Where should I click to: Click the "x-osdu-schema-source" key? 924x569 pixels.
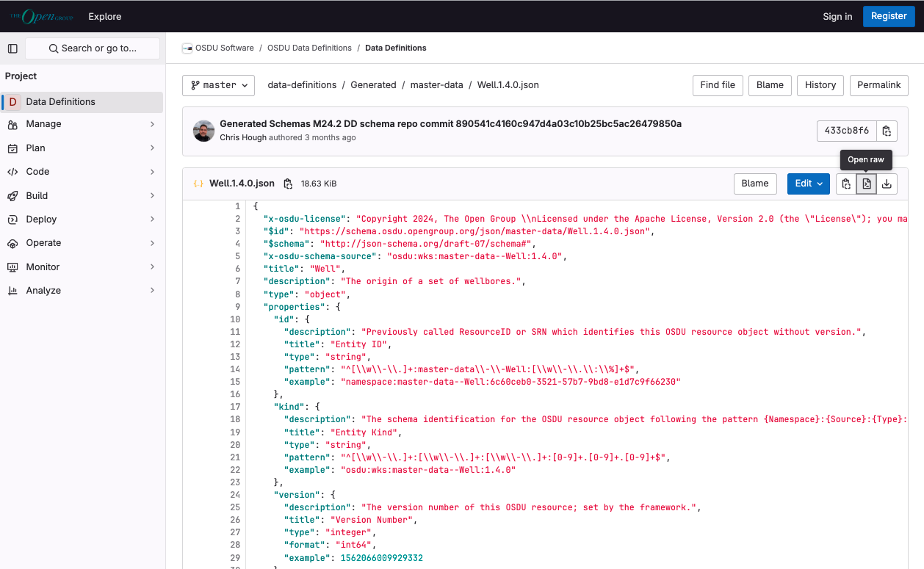[322, 257]
